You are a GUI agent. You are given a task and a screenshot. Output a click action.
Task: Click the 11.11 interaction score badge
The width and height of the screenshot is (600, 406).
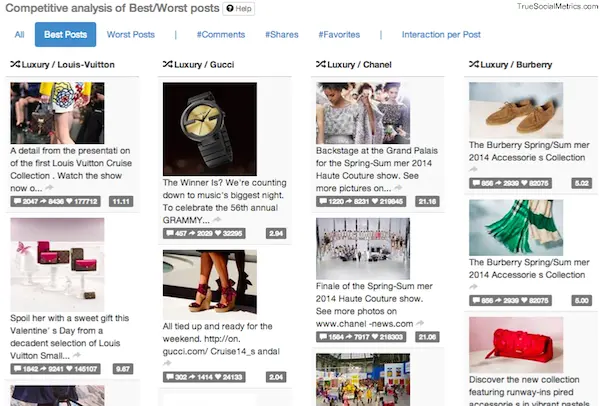(x=121, y=201)
